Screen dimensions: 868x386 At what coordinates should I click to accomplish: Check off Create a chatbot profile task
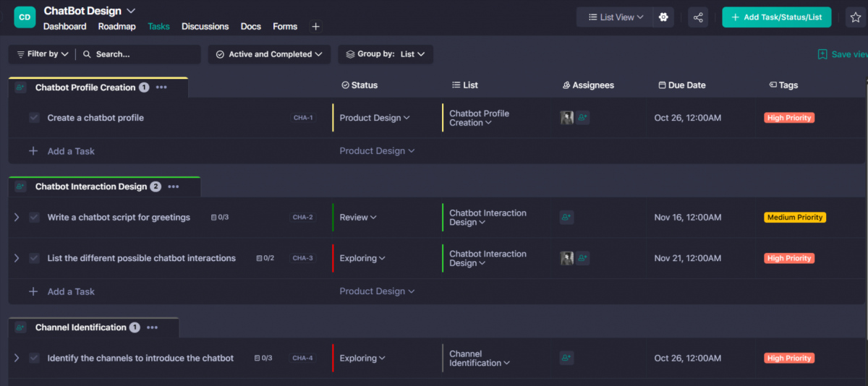34,118
